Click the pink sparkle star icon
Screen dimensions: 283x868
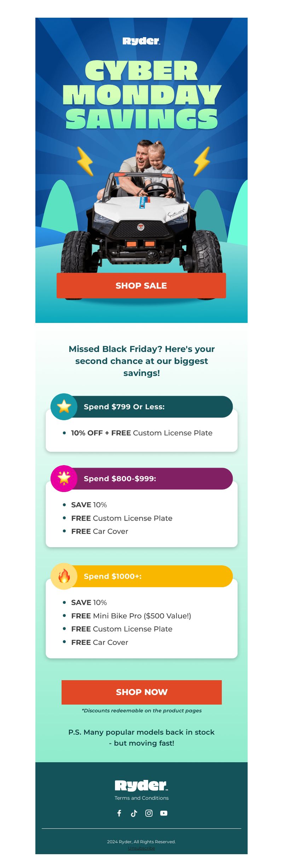tap(64, 478)
